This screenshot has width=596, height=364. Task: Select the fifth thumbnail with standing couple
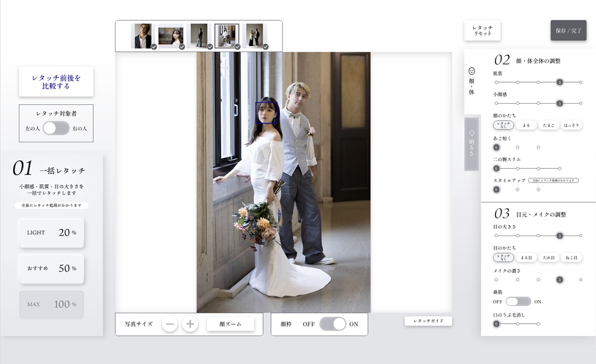coord(254,36)
